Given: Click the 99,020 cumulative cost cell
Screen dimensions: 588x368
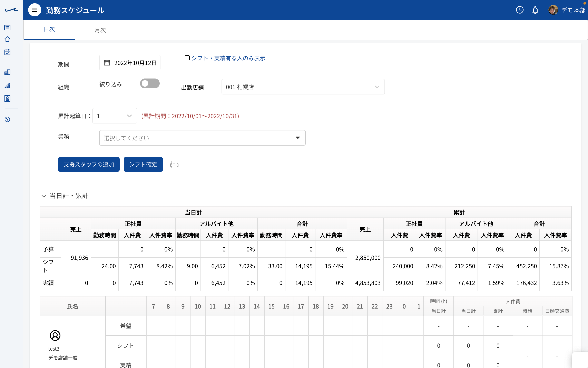Looking at the screenshot, I should click(400, 283).
